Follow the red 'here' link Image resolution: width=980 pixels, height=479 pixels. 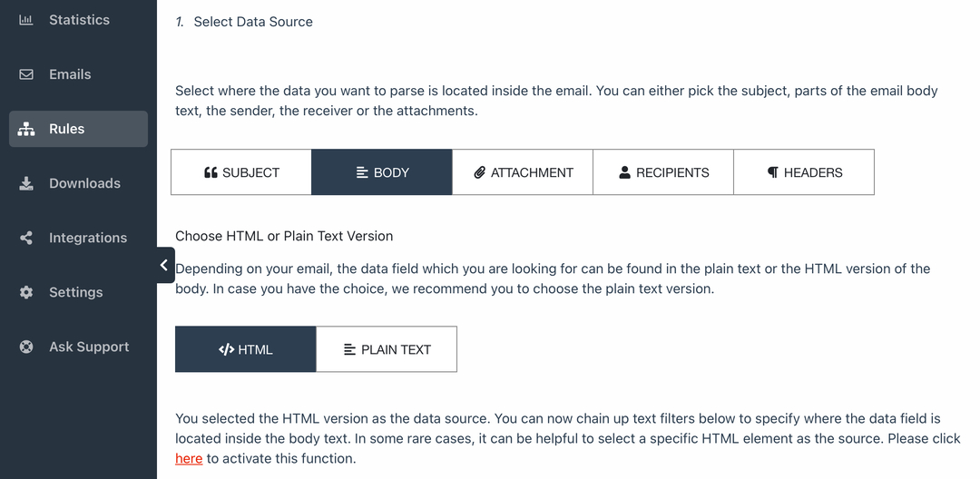(x=189, y=458)
